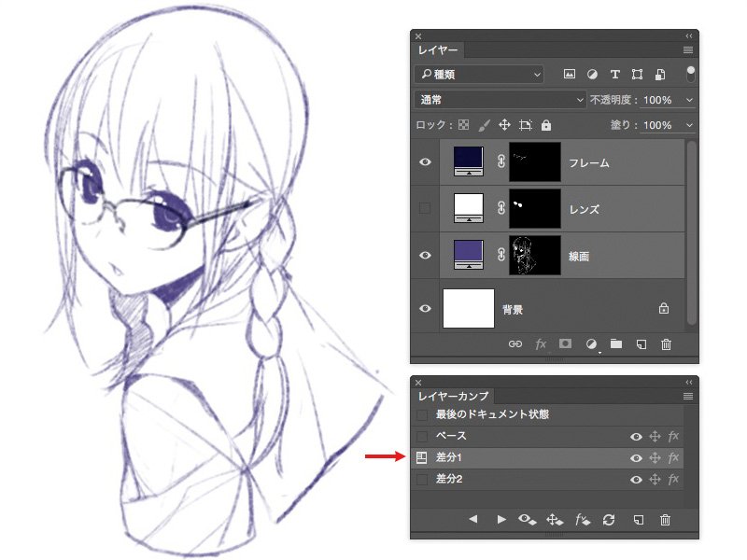Screen dimensions: 747x560
Task: Select フレーム layer mask thumbnail
Action: [535, 161]
